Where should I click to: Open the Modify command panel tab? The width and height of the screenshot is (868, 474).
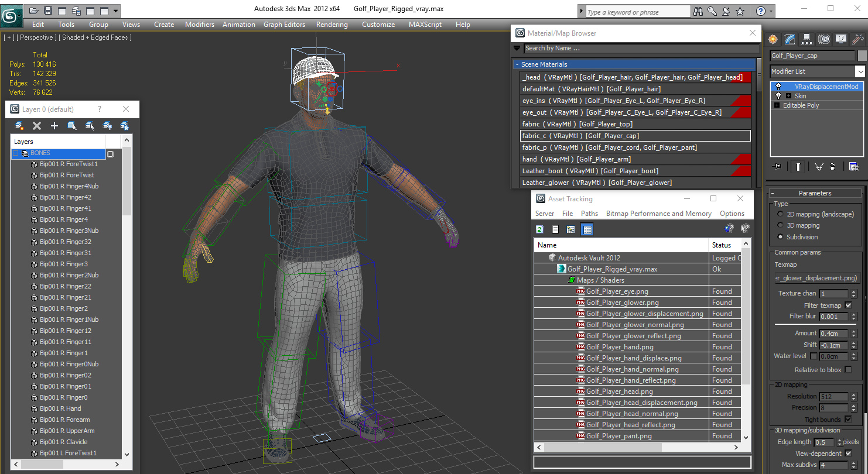(x=790, y=39)
